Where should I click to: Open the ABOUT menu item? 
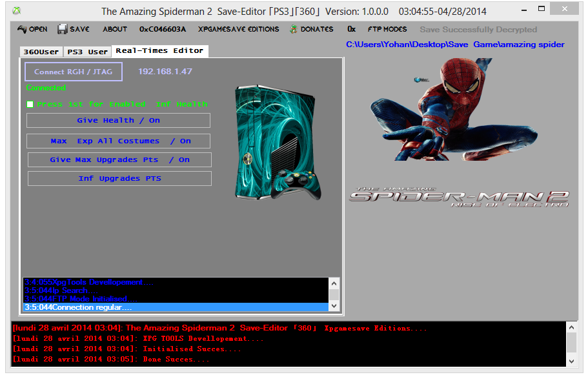point(115,30)
